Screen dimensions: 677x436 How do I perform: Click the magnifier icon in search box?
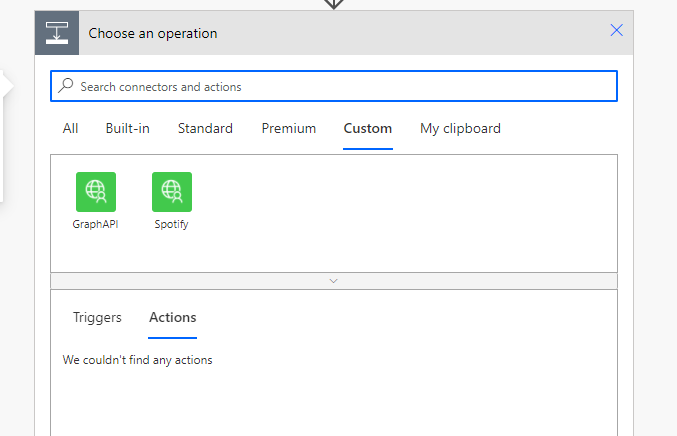(66, 85)
